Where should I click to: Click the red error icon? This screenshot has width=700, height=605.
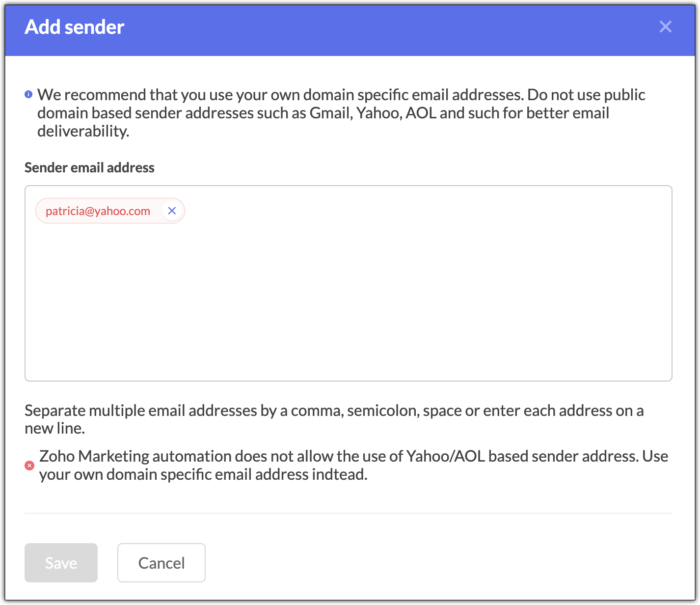point(29,466)
